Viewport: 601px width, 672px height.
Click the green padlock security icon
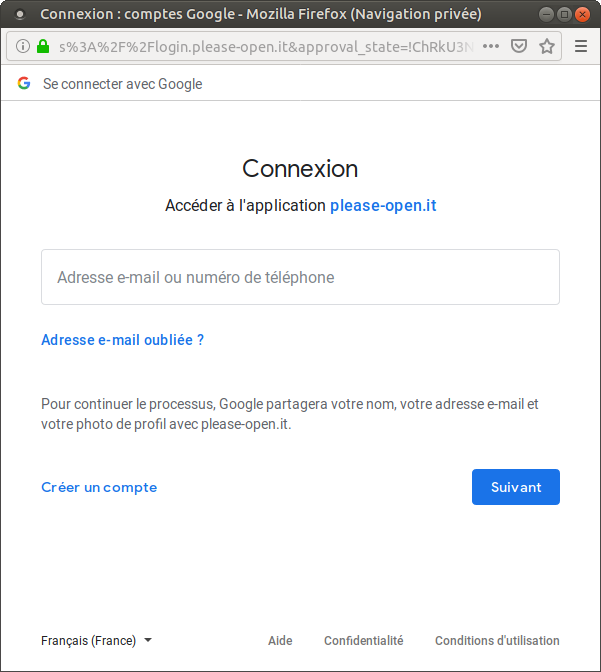tap(43, 46)
